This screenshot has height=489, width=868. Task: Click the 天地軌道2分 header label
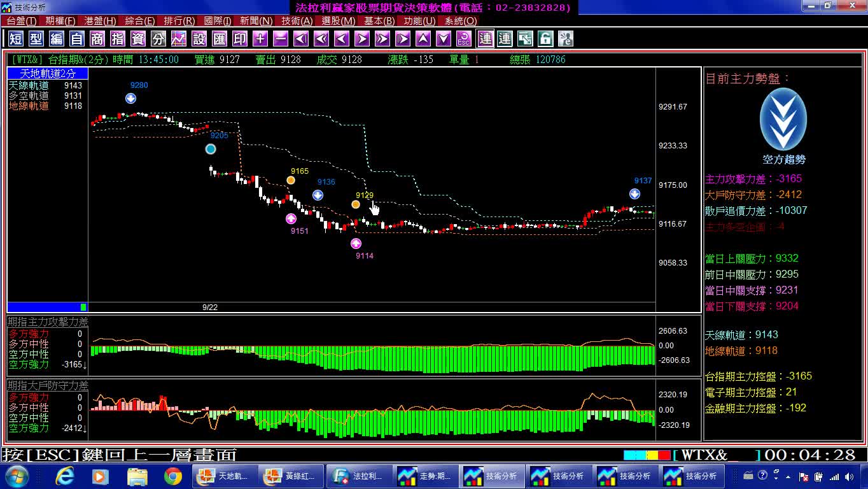coord(48,74)
